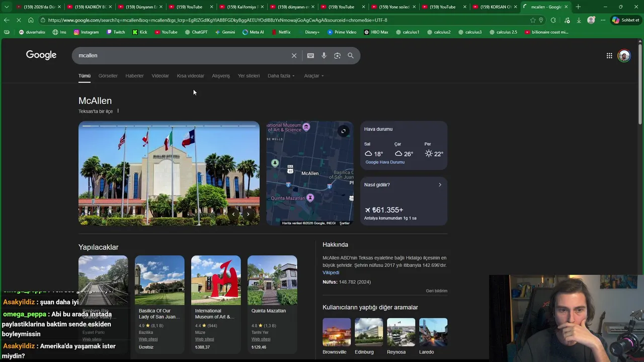
Task: Switch to the Alışveriş tab
Action: [x=221, y=76]
